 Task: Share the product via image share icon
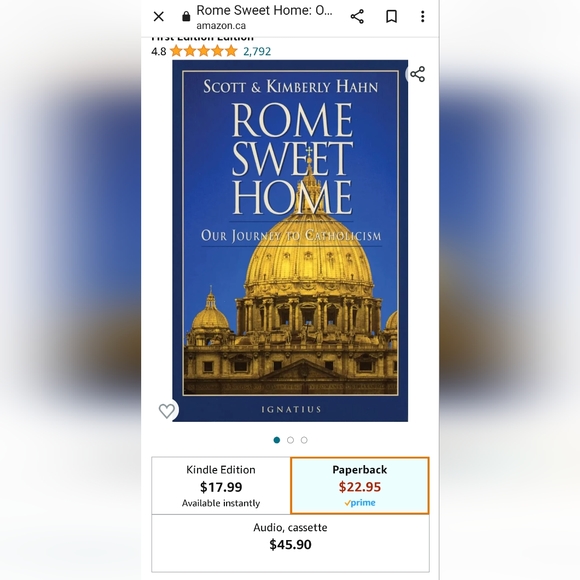point(418,74)
